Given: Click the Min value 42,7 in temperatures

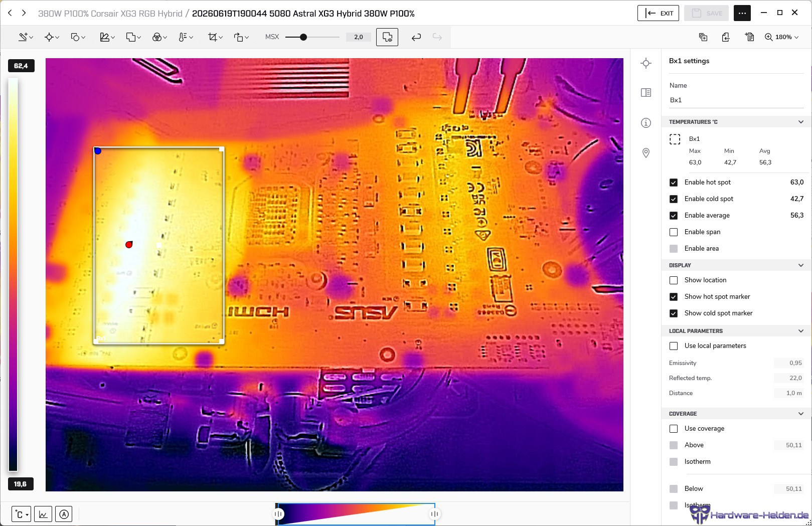Looking at the screenshot, I should [730, 162].
